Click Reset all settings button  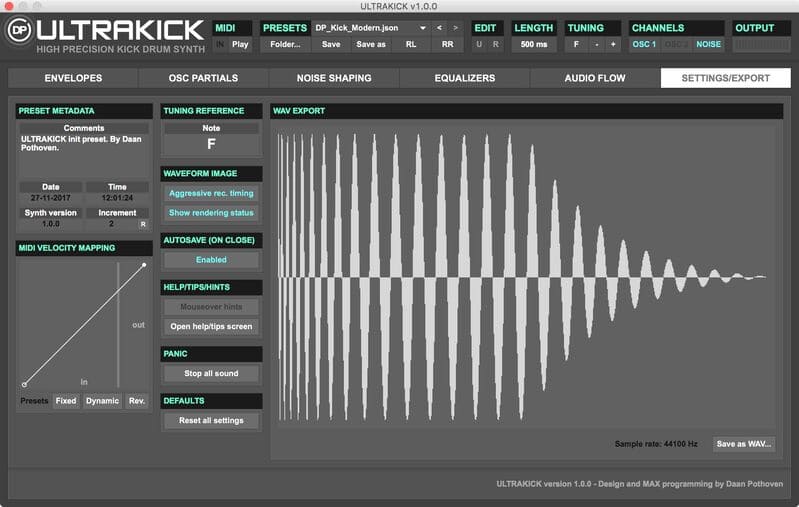211,420
